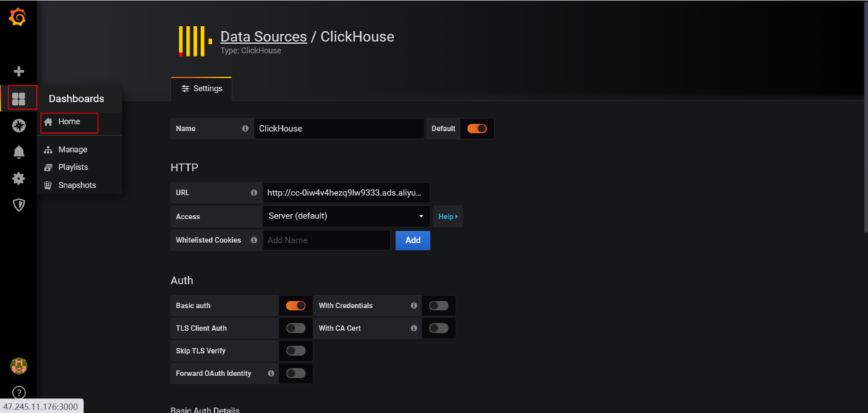Image resolution: width=868 pixels, height=413 pixels.
Task: Open the Access Server (default) dropdown
Action: click(x=346, y=216)
